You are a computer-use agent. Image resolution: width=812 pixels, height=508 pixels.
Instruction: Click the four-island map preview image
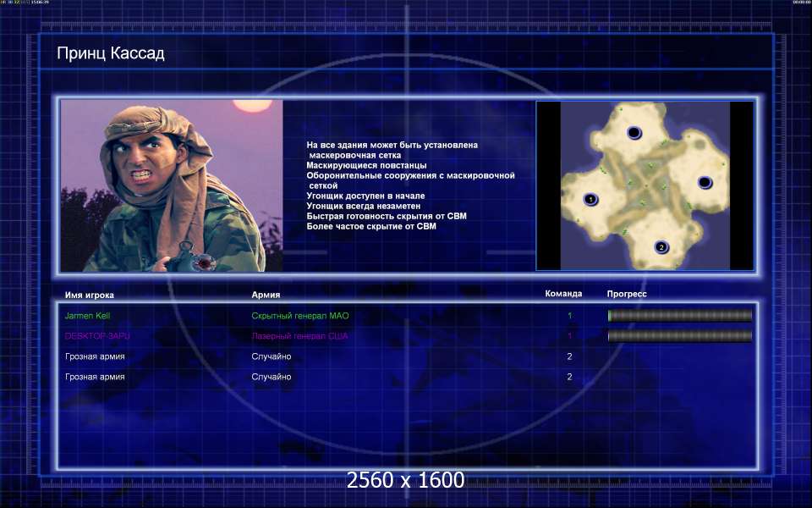pyautogui.click(x=645, y=185)
